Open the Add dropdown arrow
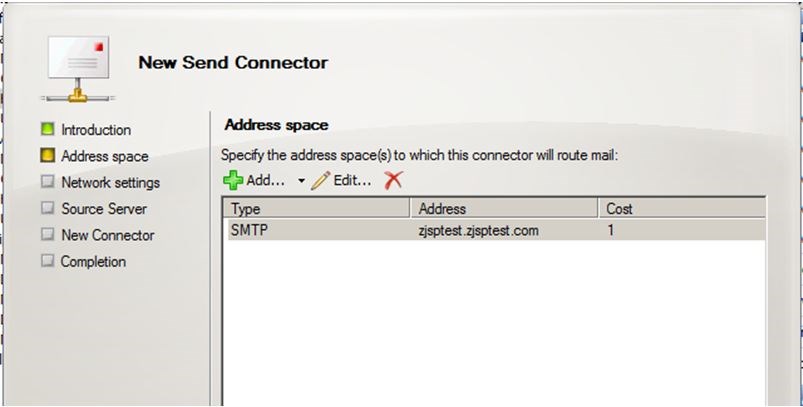 301,181
